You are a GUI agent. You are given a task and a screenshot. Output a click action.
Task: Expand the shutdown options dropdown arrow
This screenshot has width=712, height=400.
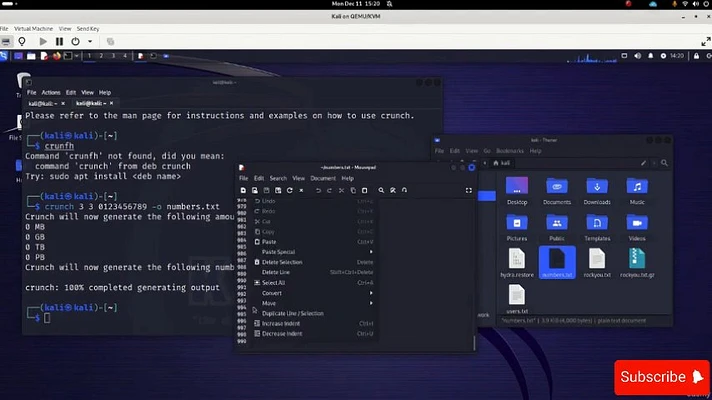coord(90,41)
